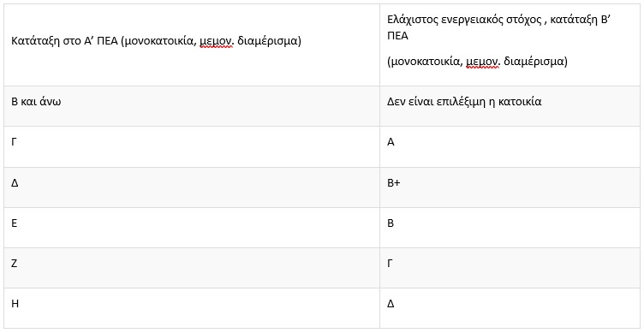Click the Β+ target cell

click(510, 187)
